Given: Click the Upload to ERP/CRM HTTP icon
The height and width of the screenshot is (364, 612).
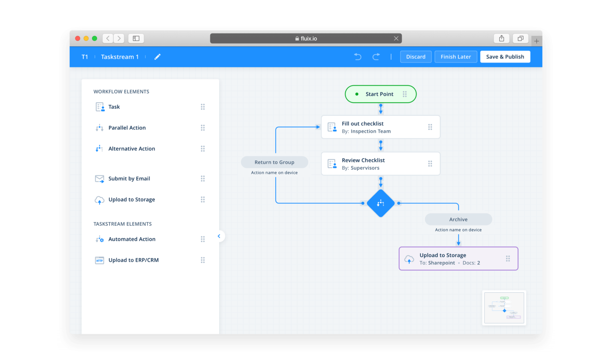Looking at the screenshot, I should [99, 260].
